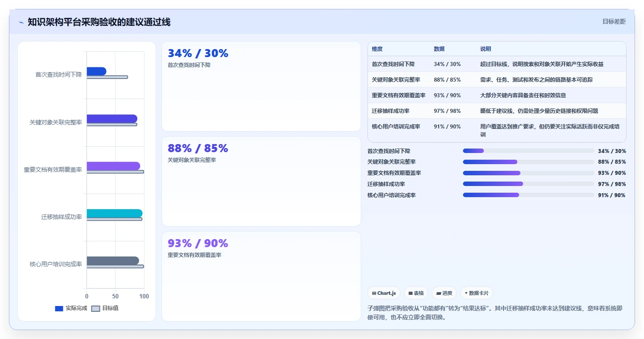Click the 首次查找时间下降 progress bar
Image resolution: width=644 pixels, height=339 pixels.
tap(528, 151)
